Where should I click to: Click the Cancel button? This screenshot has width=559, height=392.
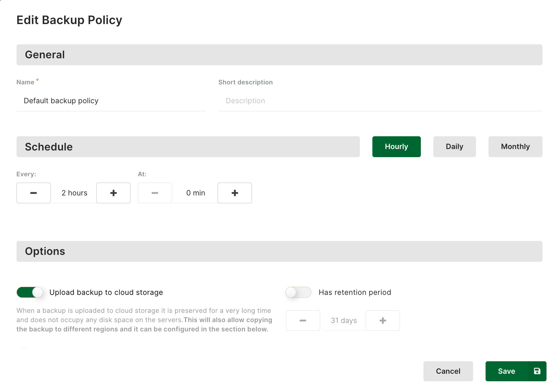point(448,371)
